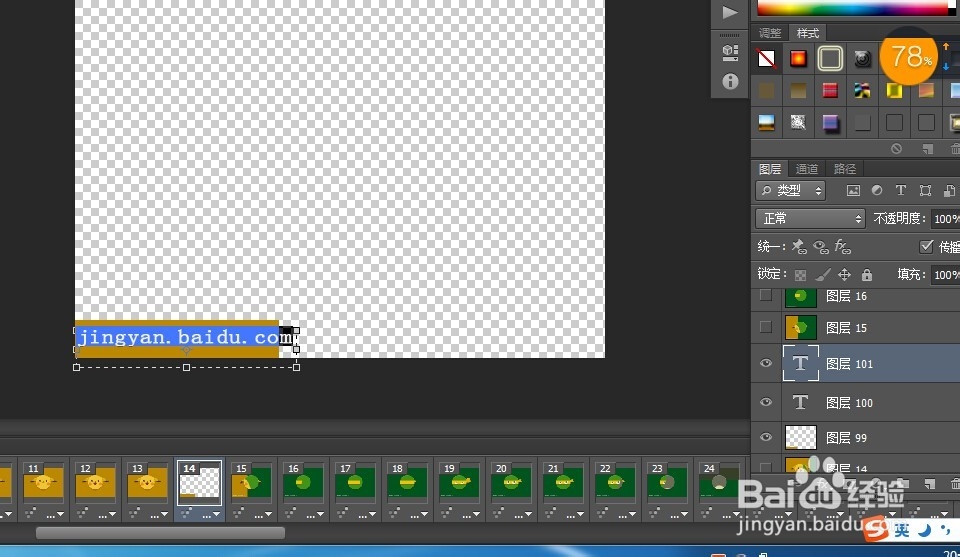Open the 正常 blend mode dropdown
This screenshot has height=557, width=960.
click(810, 219)
